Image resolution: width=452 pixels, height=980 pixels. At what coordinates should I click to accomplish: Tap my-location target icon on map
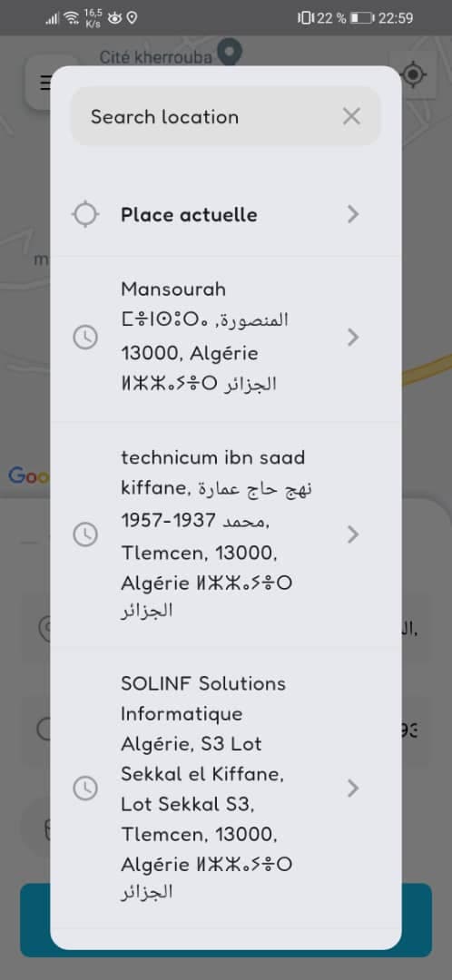[413, 75]
